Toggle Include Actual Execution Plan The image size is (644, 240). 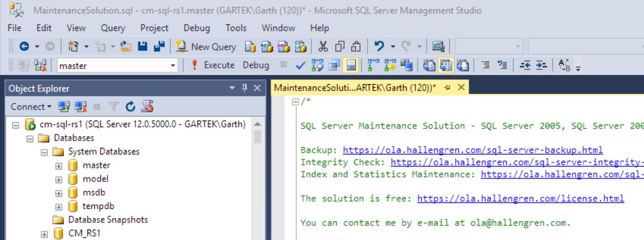pyautogui.click(x=373, y=65)
